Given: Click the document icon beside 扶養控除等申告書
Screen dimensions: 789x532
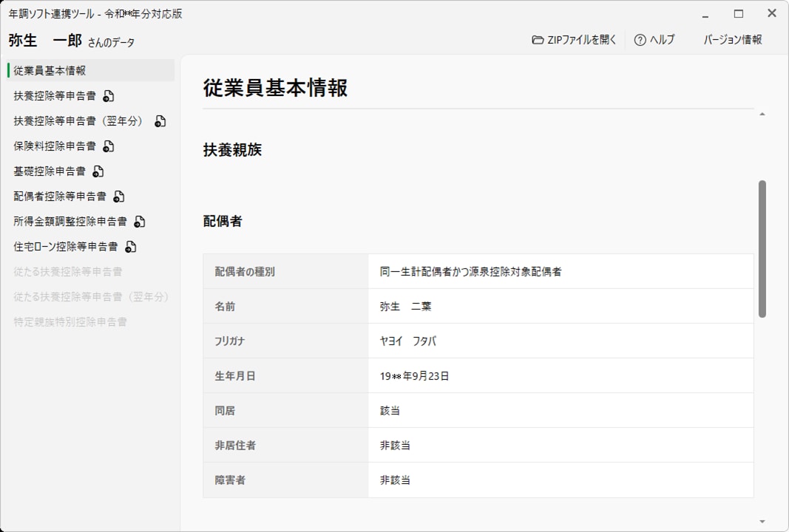Looking at the screenshot, I should coord(109,96).
